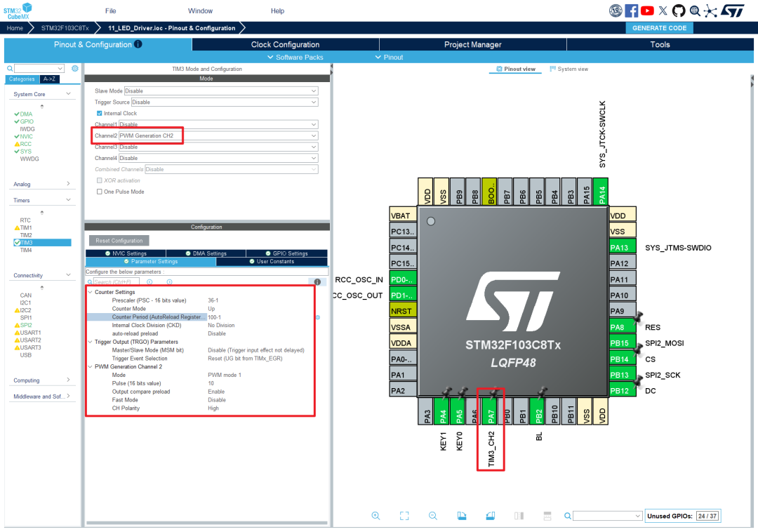
Task: Click the next search result arrow
Action: [169, 281]
